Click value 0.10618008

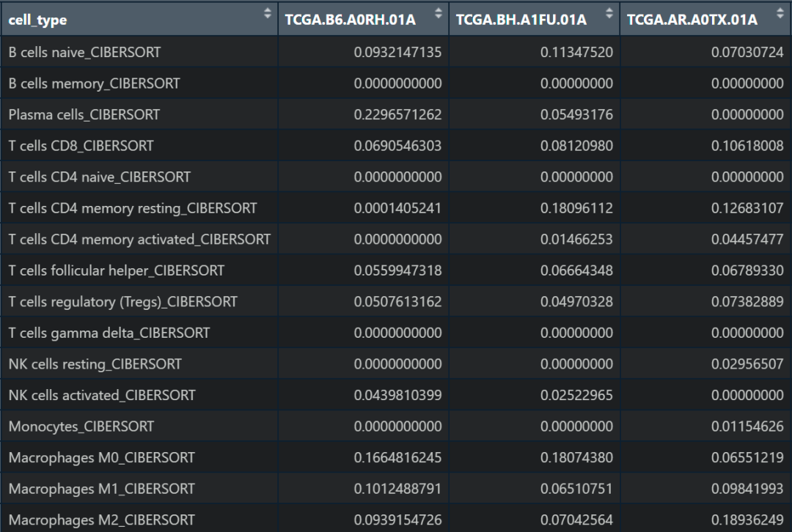747,147
